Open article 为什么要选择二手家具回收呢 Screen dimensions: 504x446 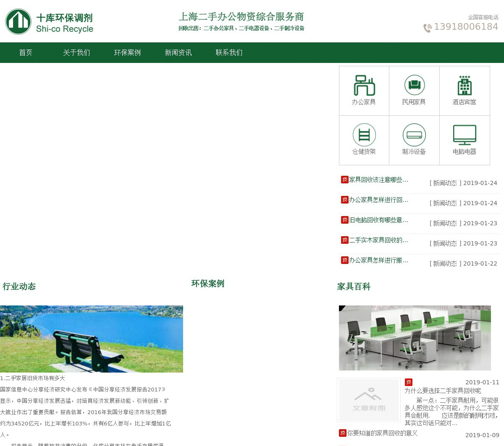[x=443, y=391]
